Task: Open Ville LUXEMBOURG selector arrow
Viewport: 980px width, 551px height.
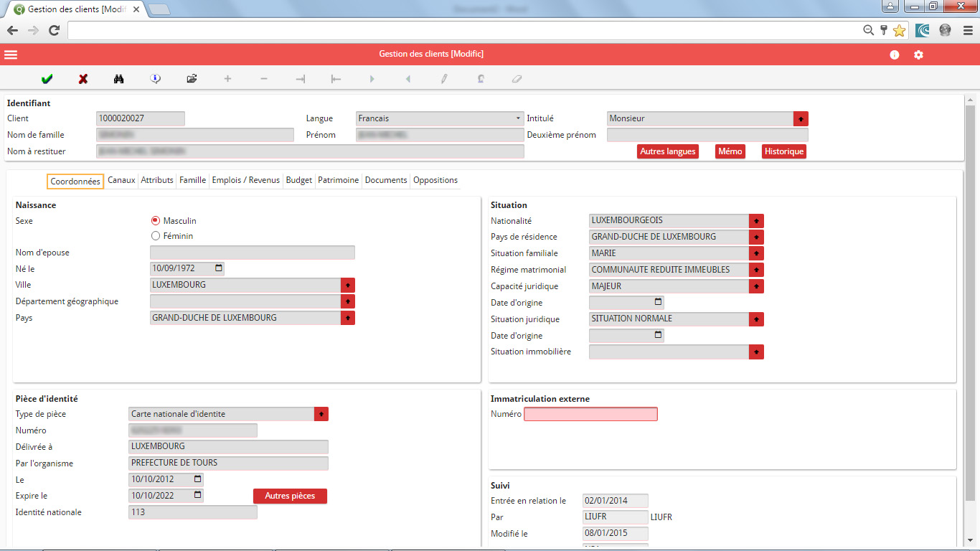Action: (x=348, y=285)
